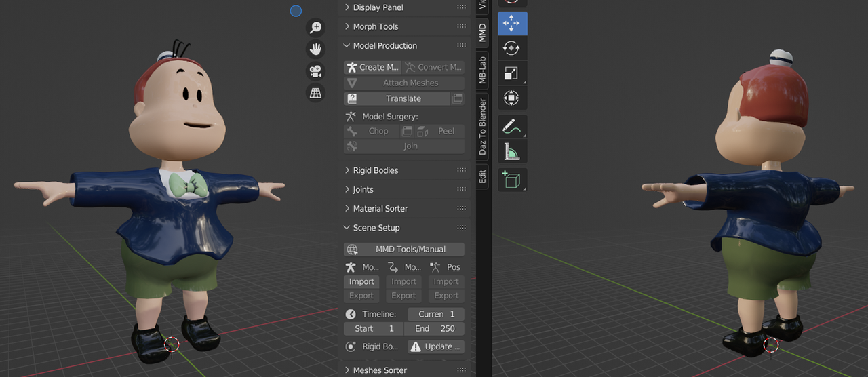Click drag grip of Material Sorter header
Image resolution: width=868 pixels, height=377 pixels.
462,208
